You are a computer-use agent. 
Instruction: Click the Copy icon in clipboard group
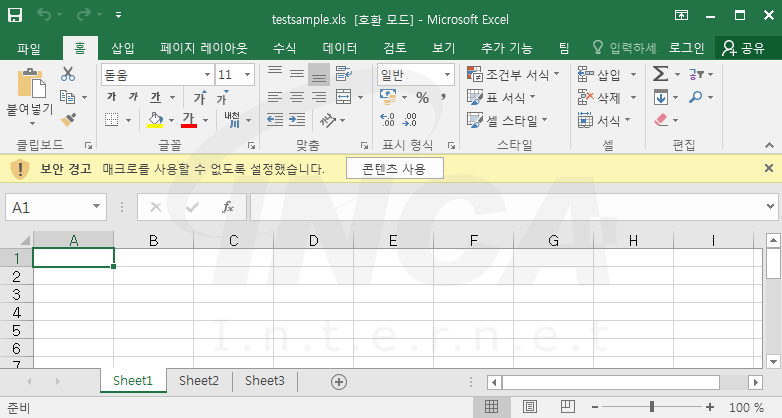[67, 97]
